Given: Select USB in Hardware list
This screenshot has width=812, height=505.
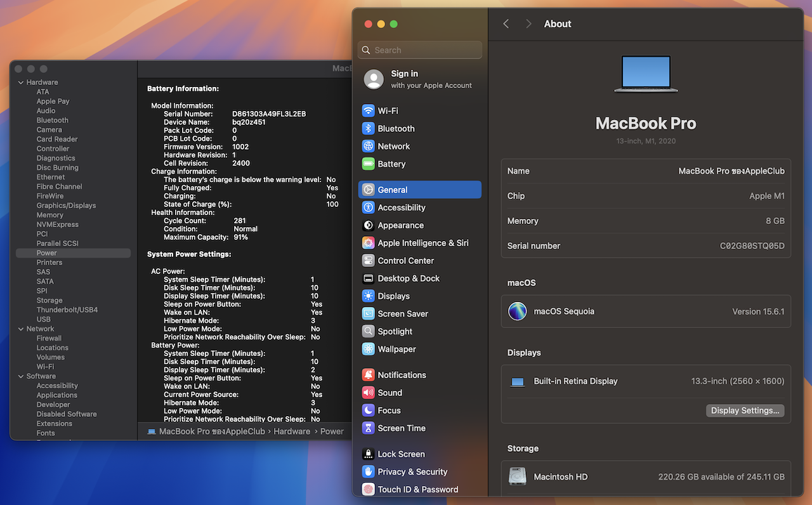Looking at the screenshot, I should click(44, 320).
